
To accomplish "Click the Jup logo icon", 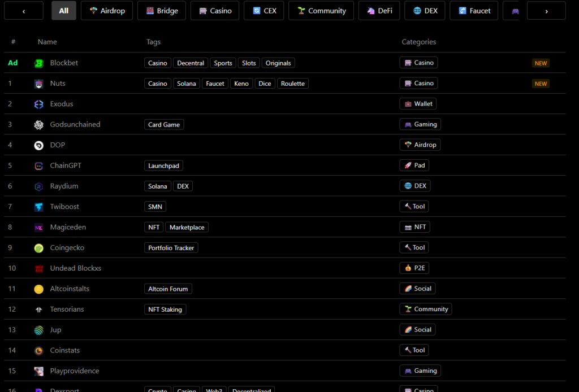I will coord(38,330).
